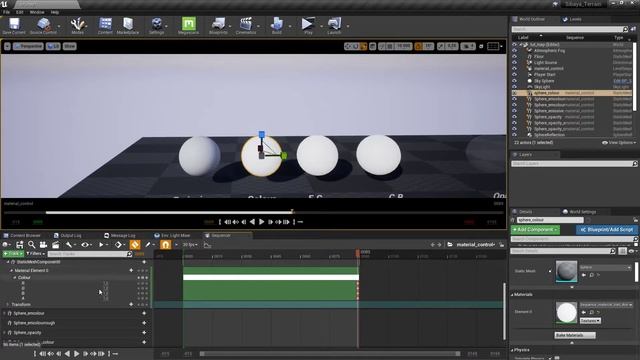Viewport: 640px width, 360px height.
Task: Click the Bake Materials button
Action: coord(575,335)
